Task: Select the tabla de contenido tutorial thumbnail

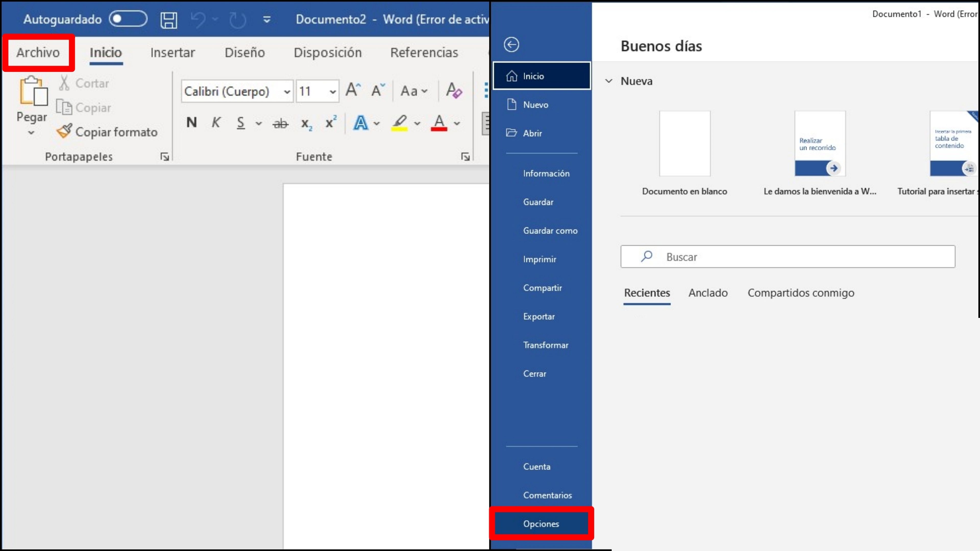Action: coord(954,143)
